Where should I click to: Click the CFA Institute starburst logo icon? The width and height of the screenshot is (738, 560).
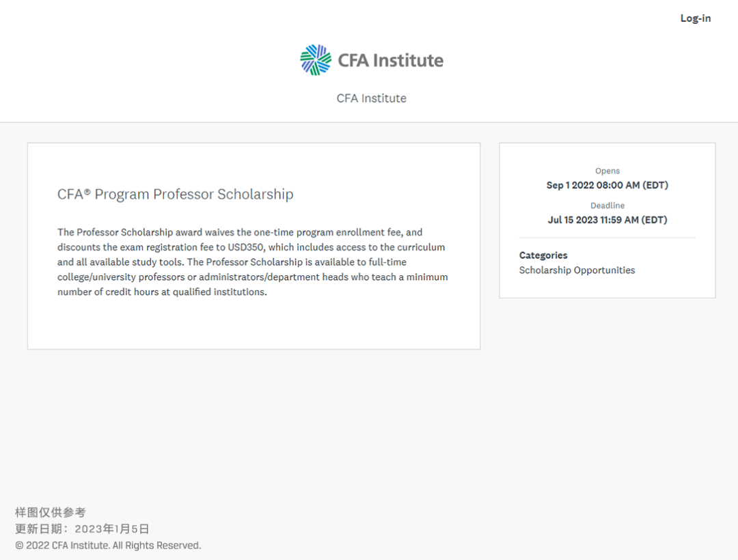pyautogui.click(x=316, y=59)
